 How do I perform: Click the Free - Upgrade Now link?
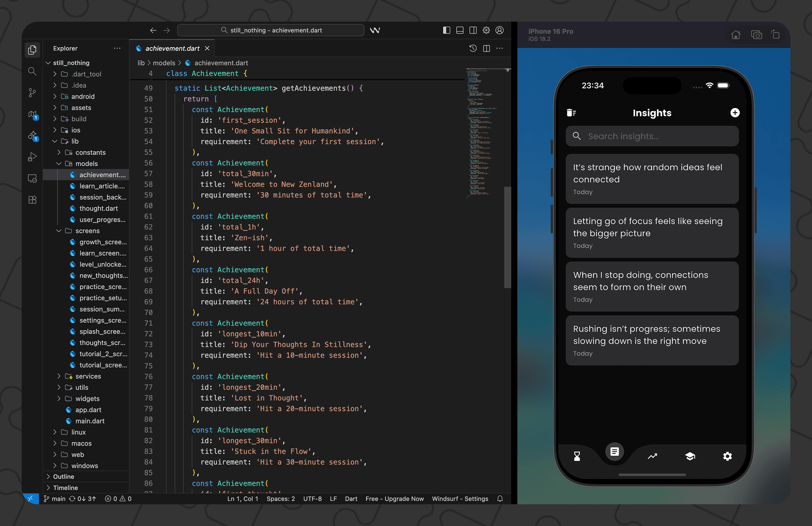pyautogui.click(x=394, y=499)
